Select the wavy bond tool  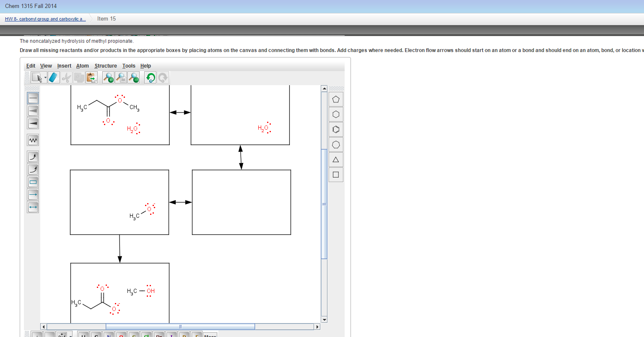coord(33,140)
